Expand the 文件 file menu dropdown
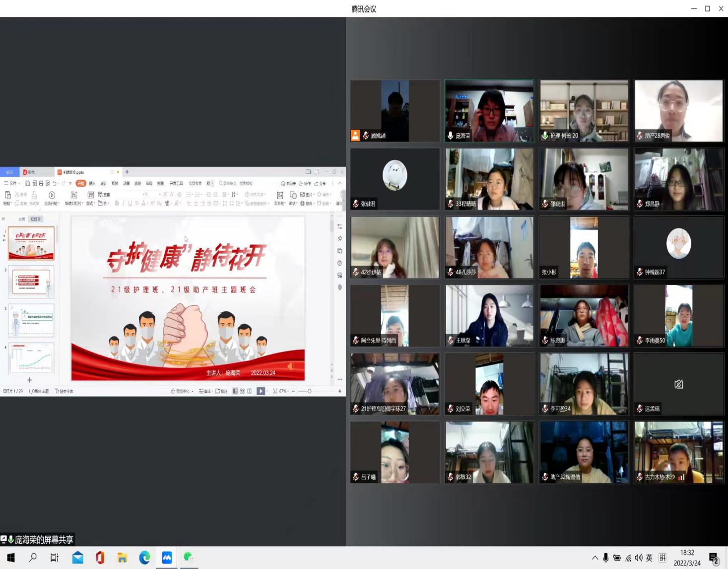Image resolution: width=728 pixels, height=569 pixels. (12, 183)
